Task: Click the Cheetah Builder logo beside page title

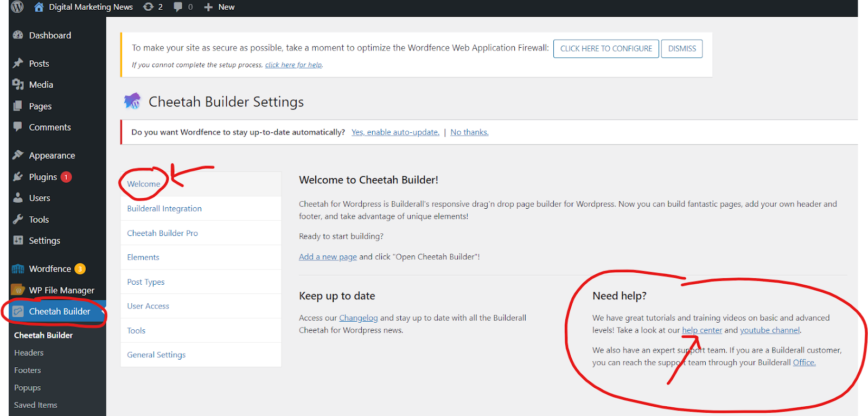Action: pyautogui.click(x=132, y=101)
